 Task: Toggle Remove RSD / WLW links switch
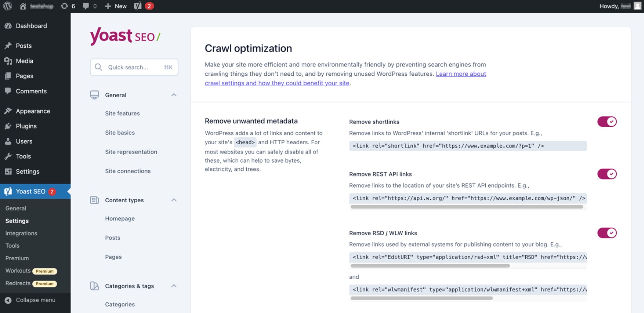(607, 233)
